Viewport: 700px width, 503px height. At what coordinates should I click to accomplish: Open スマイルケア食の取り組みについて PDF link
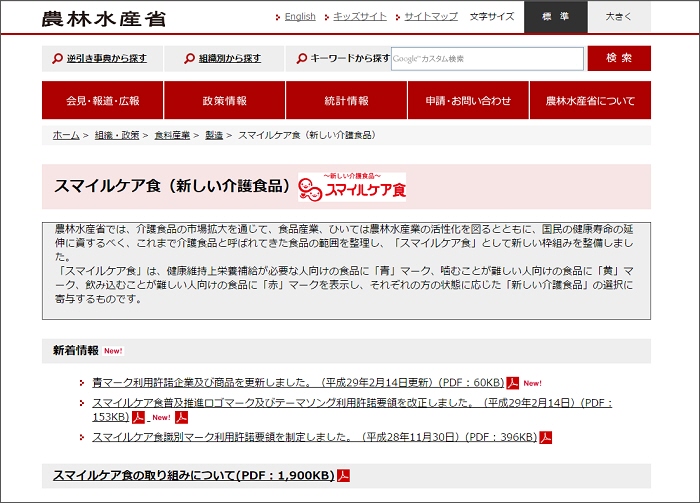pos(194,475)
